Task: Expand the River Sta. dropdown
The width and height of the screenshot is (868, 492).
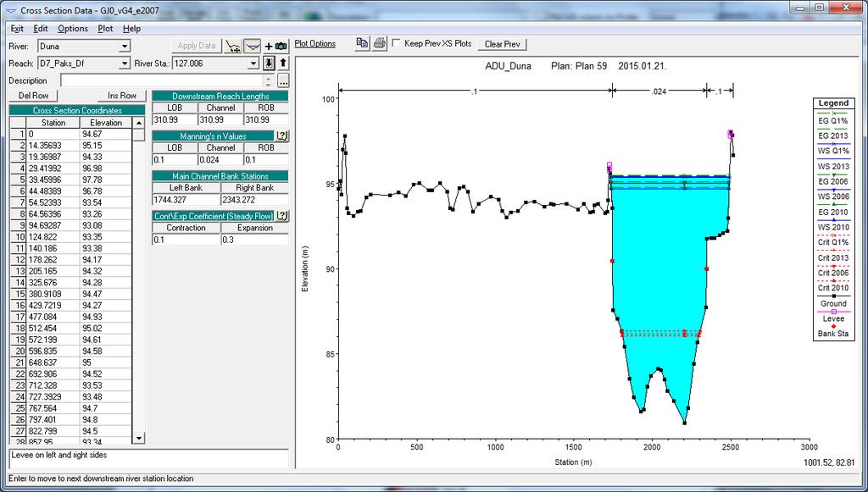Action: click(x=253, y=64)
